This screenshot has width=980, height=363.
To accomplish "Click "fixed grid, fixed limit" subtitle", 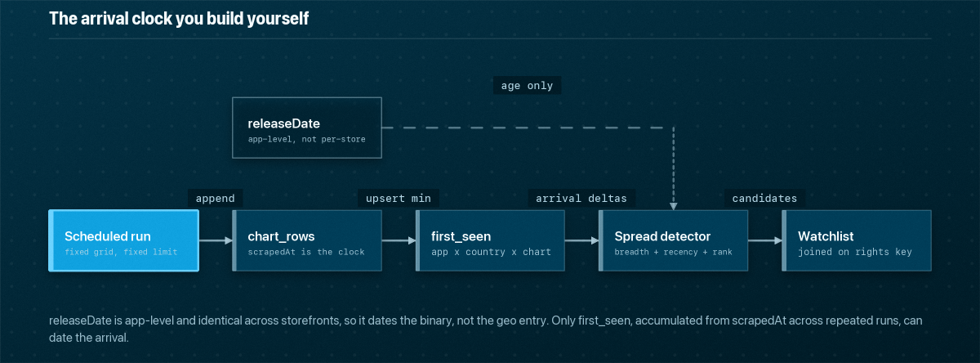I will pyautogui.click(x=121, y=252).
